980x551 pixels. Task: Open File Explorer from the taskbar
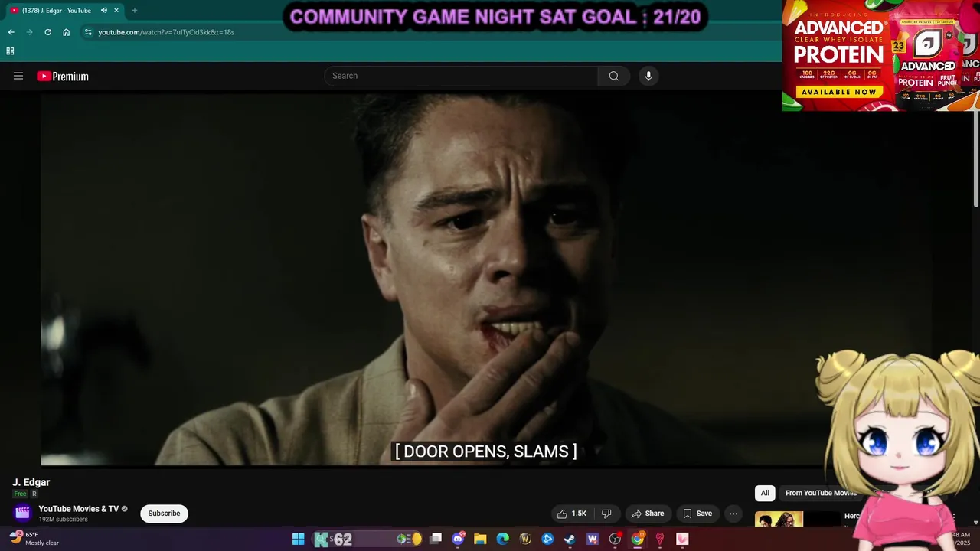coord(480,540)
